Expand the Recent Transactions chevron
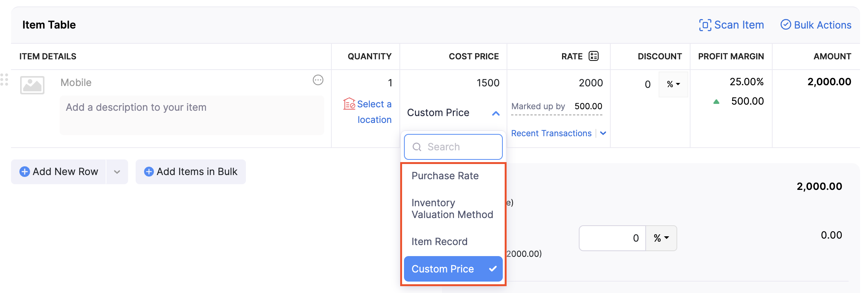Viewport: 868px width, 293px height. click(603, 133)
